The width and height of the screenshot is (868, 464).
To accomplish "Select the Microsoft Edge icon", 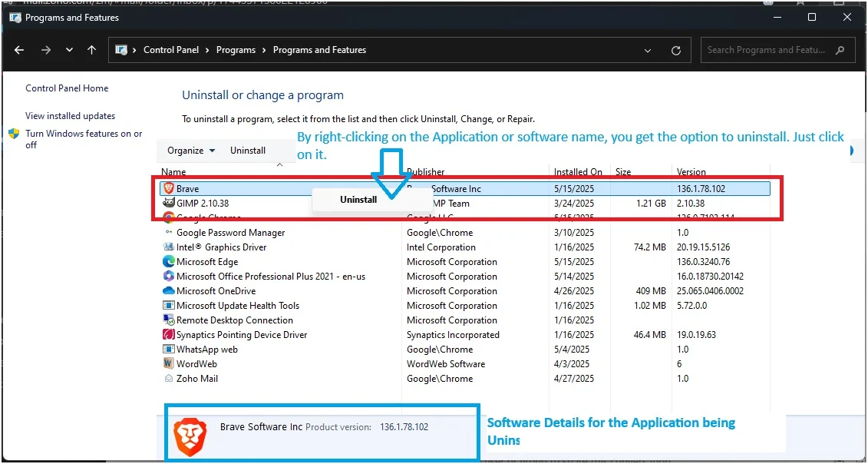I will [x=169, y=262].
